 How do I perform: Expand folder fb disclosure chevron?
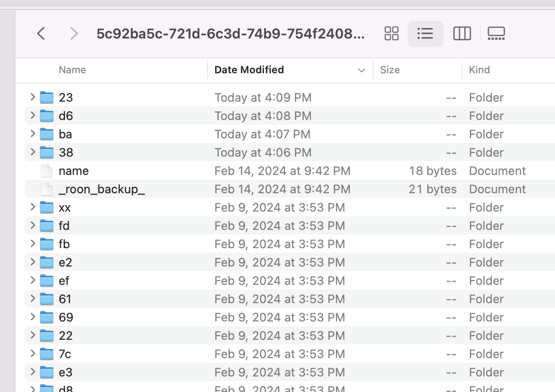coord(33,244)
